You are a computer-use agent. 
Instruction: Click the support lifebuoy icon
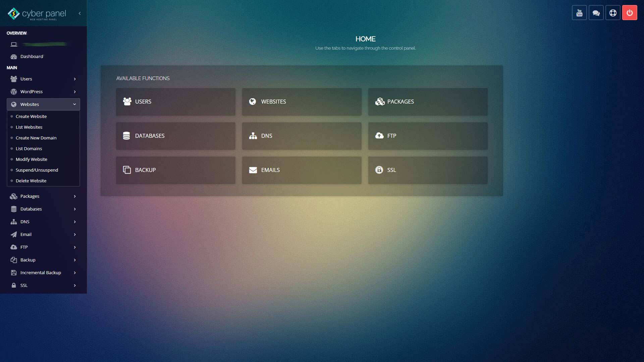[x=613, y=13]
